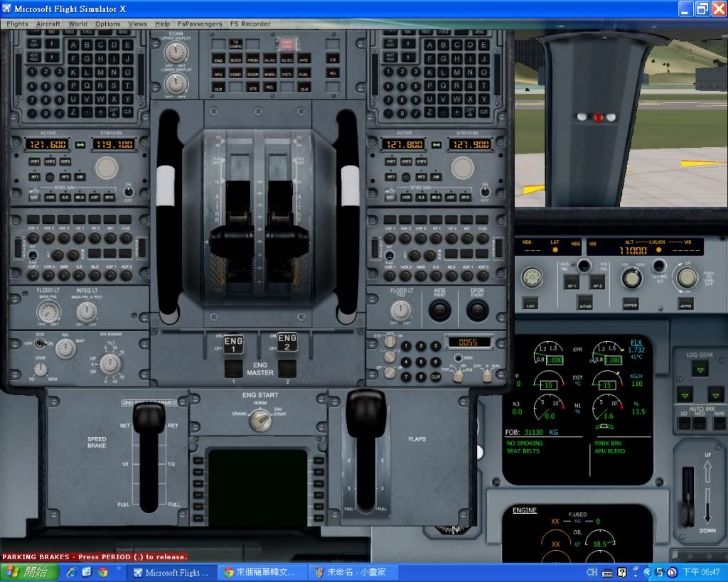
Task: Select the ECAM BLEED page button
Action: (x=236, y=60)
